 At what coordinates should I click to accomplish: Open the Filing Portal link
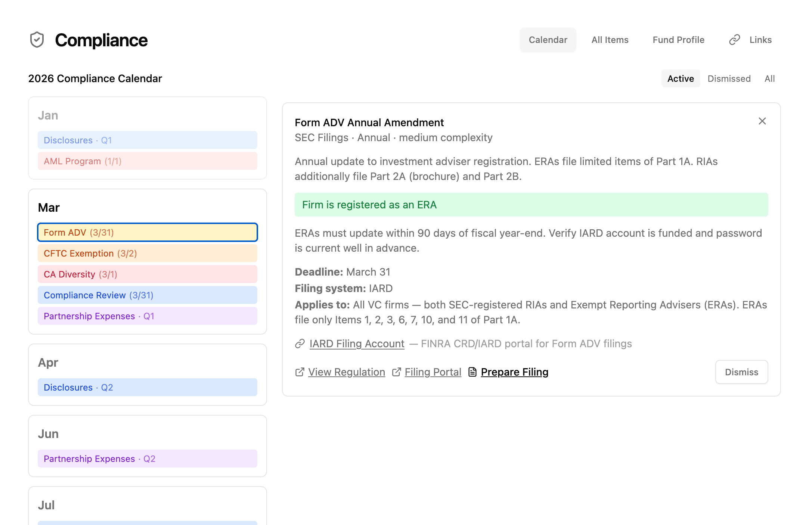[x=433, y=372]
